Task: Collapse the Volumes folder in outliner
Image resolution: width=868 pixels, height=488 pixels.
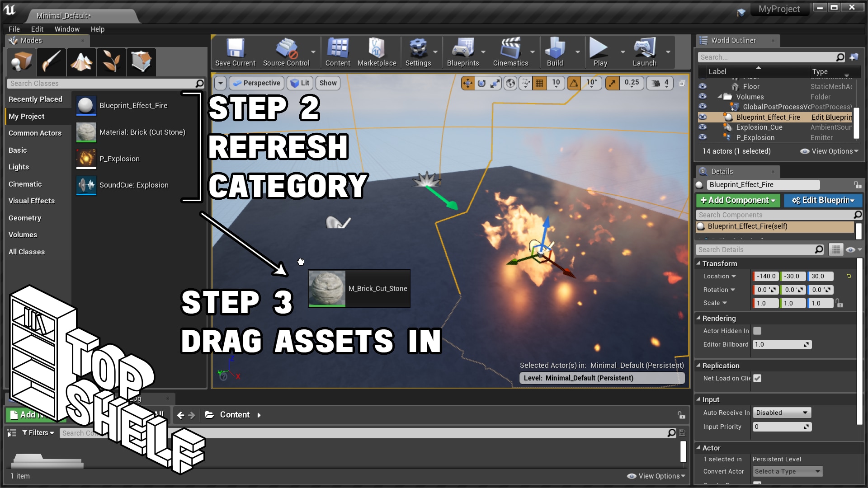Action: [720, 96]
